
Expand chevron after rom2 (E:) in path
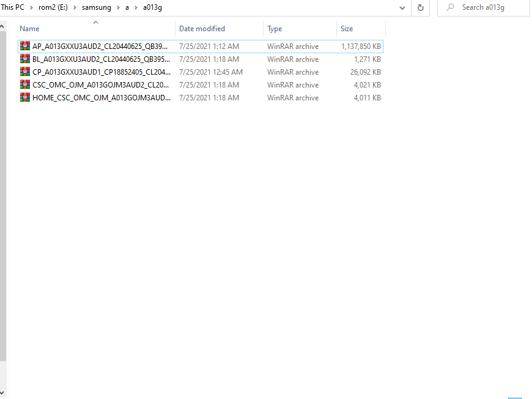click(75, 7)
